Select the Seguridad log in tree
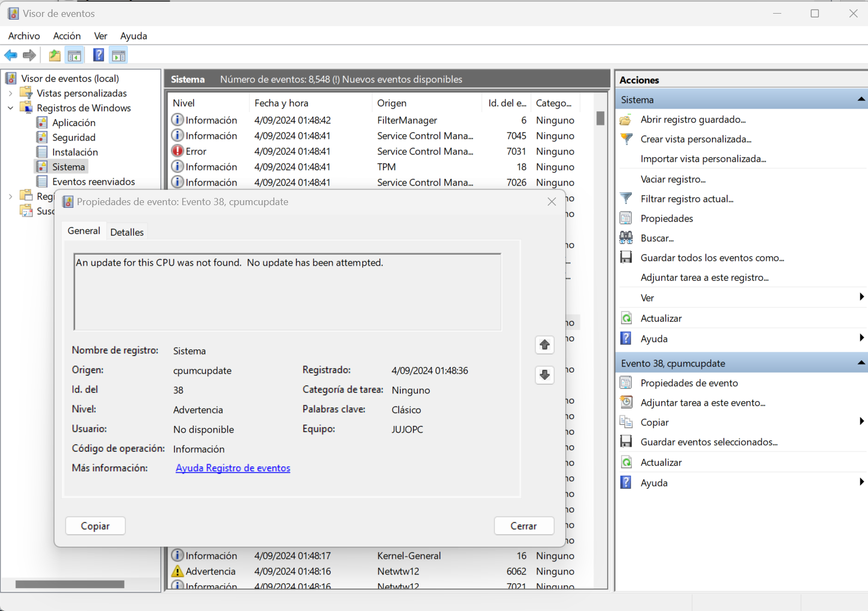The width and height of the screenshot is (868, 611). (74, 137)
